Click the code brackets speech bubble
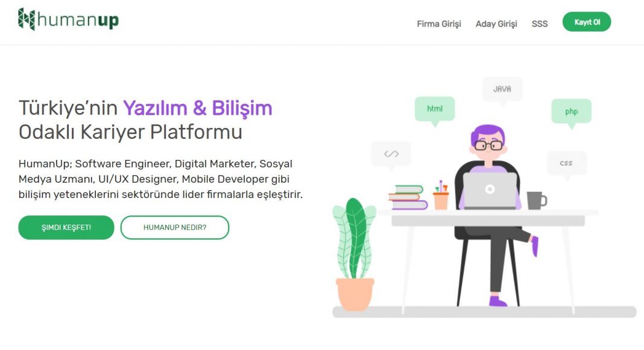Screen dimensions: 644x350 [391, 155]
